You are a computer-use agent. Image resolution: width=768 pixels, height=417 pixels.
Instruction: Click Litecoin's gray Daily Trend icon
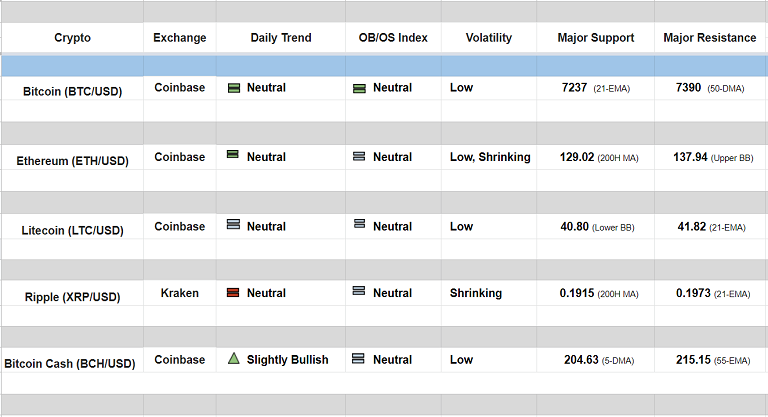click(x=233, y=225)
